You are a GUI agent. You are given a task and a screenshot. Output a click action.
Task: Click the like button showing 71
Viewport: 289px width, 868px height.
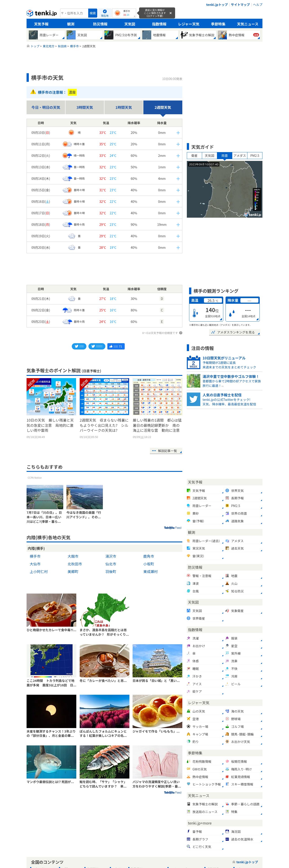(116, 346)
